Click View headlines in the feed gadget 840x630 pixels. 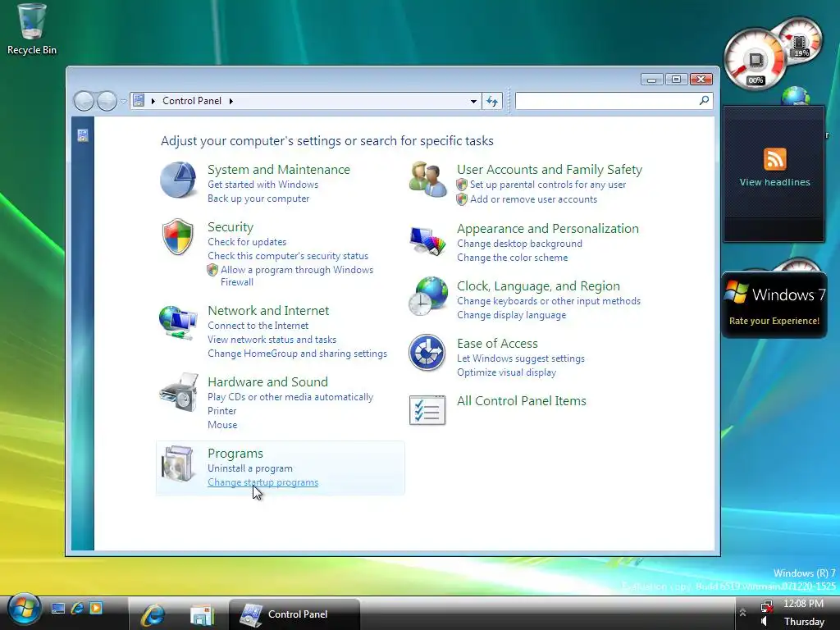click(774, 182)
